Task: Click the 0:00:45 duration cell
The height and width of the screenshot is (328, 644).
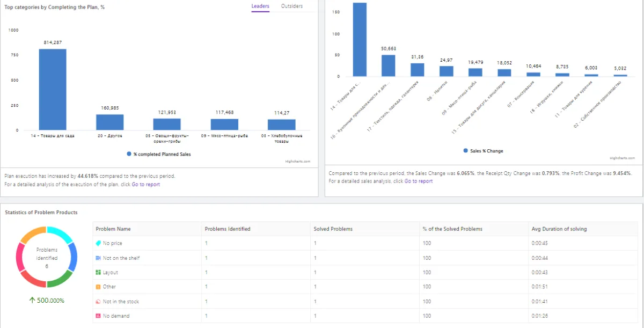Action: [x=539, y=243]
